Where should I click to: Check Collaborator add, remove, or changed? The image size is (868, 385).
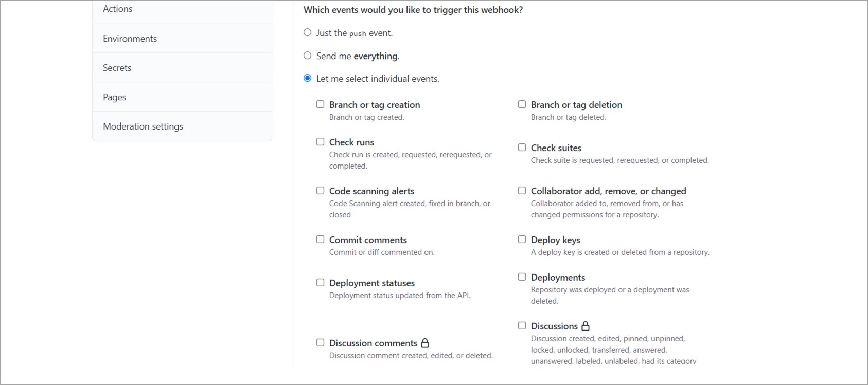[x=522, y=191]
